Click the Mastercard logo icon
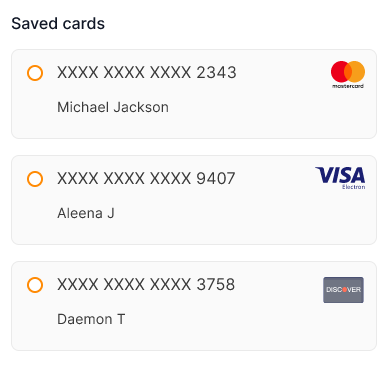 (348, 75)
